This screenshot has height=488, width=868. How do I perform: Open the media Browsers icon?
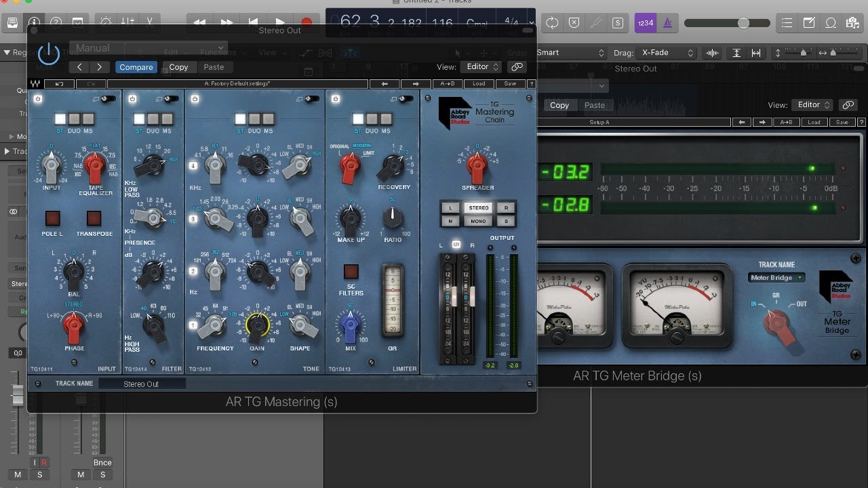pyautogui.click(x=852, y=22)
